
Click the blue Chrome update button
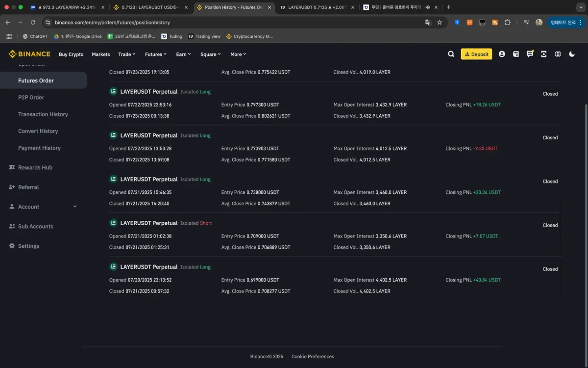click(x=566, y=22)
